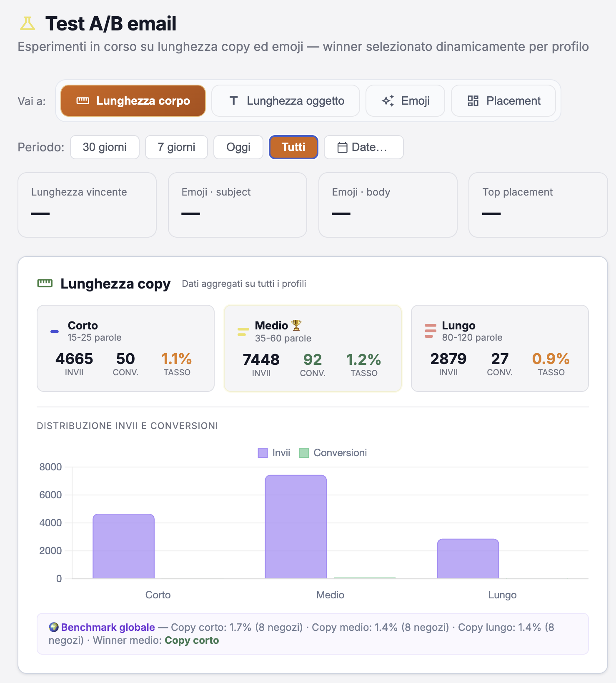Click the Lunghezza vincente summary card
This screenshot has height=683, width=616.
pyautogui.click(x=87, y=205)
